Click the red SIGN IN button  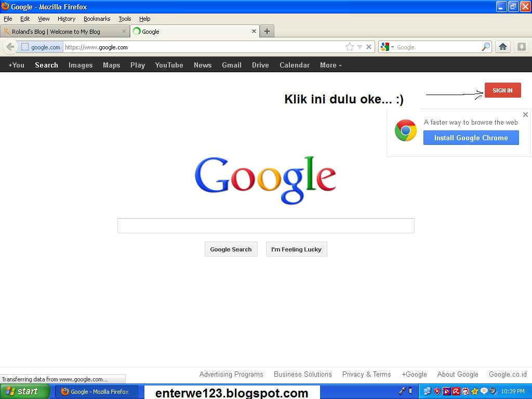tap(502, 90)
